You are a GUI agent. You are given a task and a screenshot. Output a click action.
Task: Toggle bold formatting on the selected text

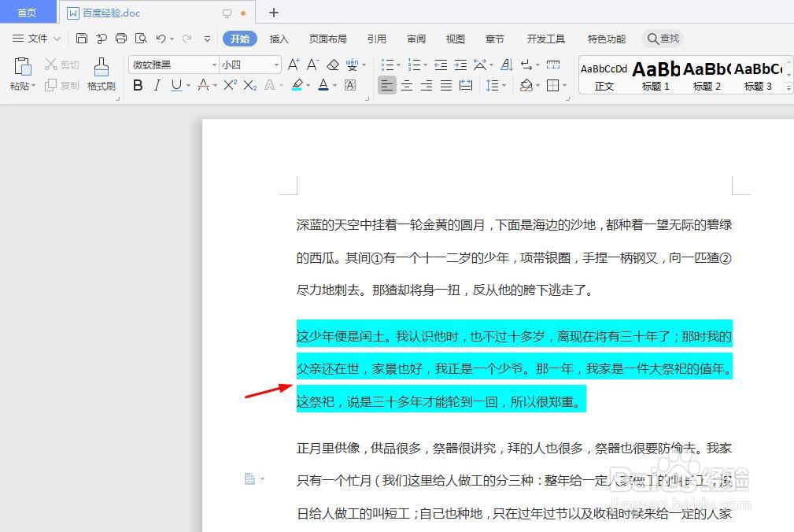[x=138, y=84]
